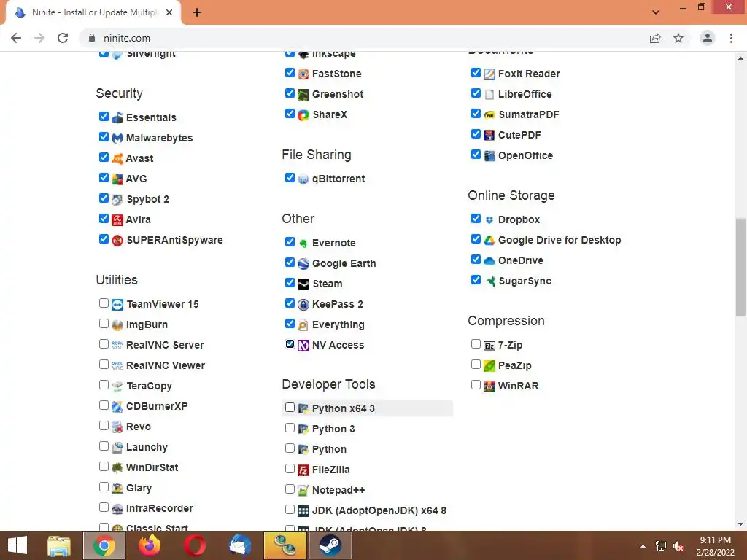The image size is (747, 560).
Task: Click the Google Drive for Desktop icon
Action: [x=489, y=240]
